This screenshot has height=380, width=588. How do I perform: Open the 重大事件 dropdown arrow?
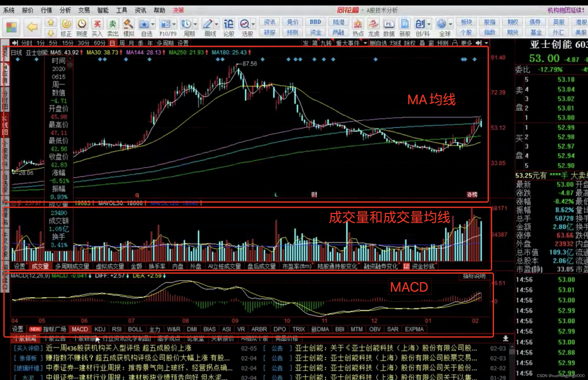(x=365, y=43)
